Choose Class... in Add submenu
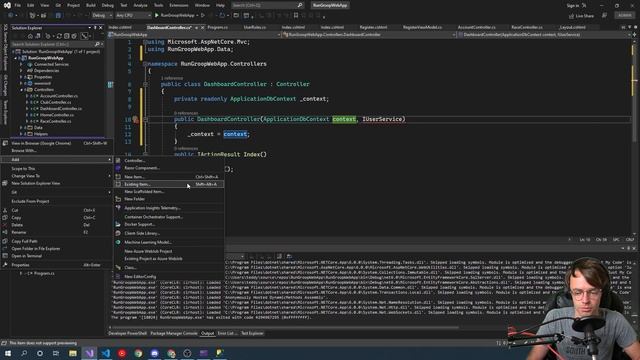The image size is (640, 360). click(168, 268)
